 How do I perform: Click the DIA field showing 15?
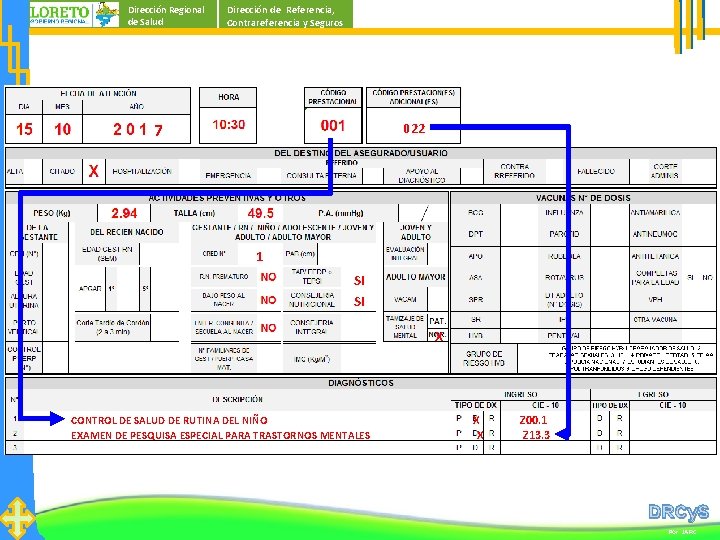point(24,129)
